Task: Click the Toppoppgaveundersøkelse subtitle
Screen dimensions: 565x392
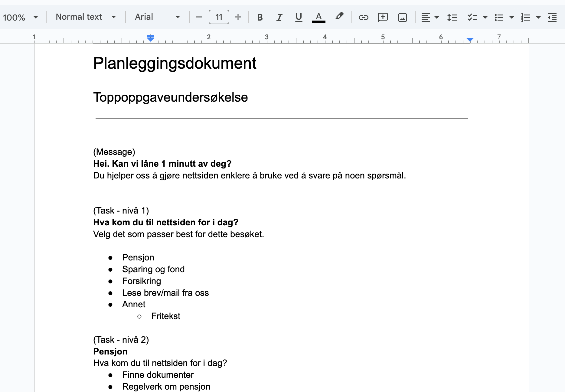Action: [170, 97]
